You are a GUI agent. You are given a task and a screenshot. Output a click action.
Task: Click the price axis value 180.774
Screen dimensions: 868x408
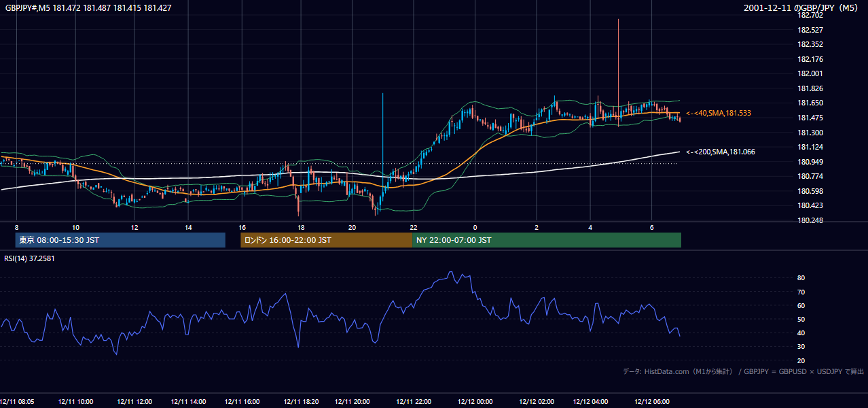click(x=810, y=176)
